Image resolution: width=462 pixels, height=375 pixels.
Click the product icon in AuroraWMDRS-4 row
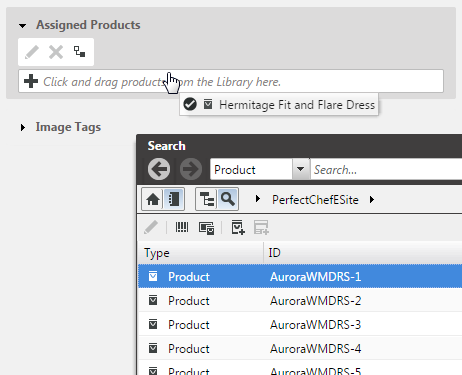click(x=153, y=348)
